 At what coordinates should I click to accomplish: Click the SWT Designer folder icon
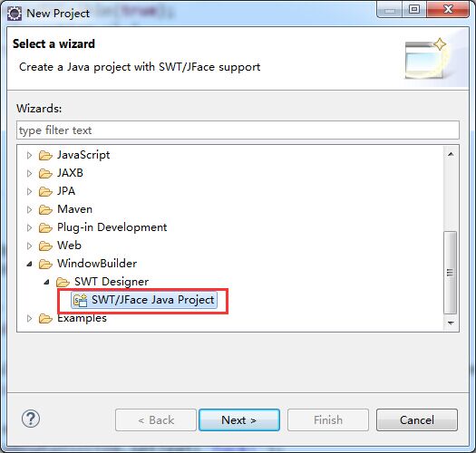click(63, 282)
